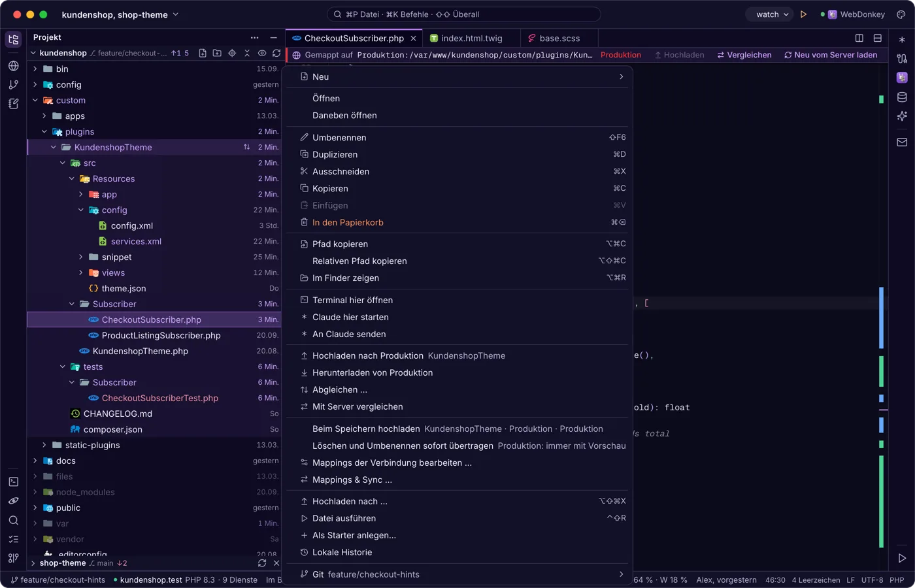The image size is (915, 588).
Task: Click the new folder icon in Projekt header
Action: coord(217,53)
